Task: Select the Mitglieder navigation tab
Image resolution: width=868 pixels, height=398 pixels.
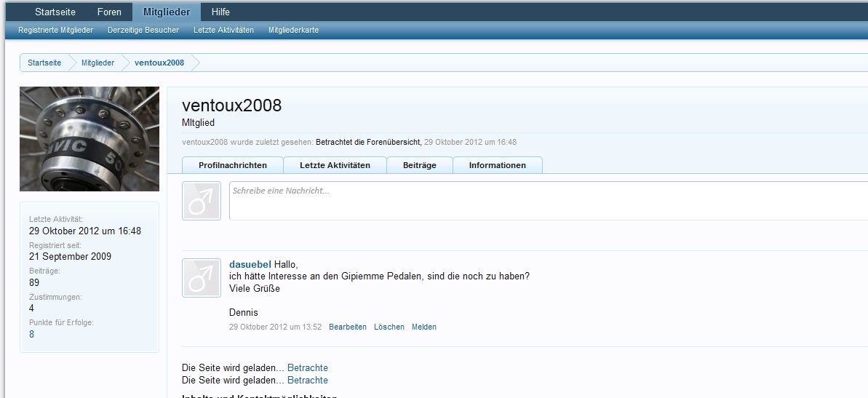Action: (x=167, y=12)
